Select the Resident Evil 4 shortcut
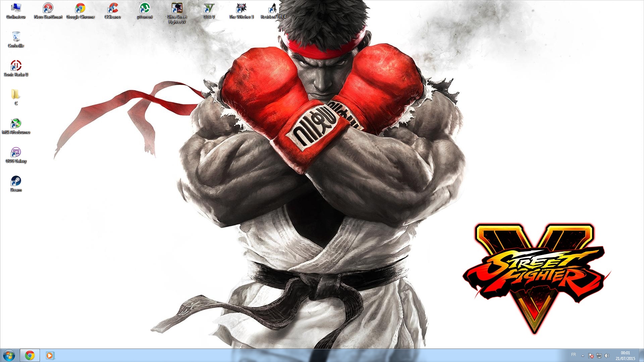 [x=273, y=11]
